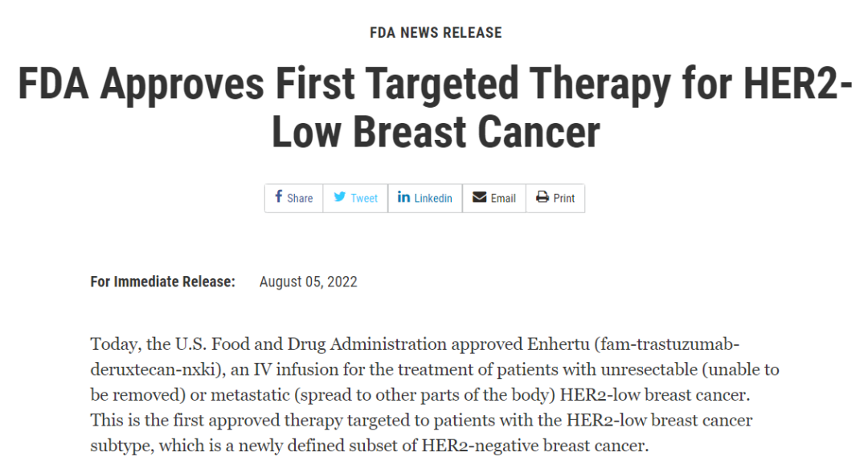Click the Twitter bird icon
The height and width of the screenshot is (469, 868).
(x=340, y=197)
